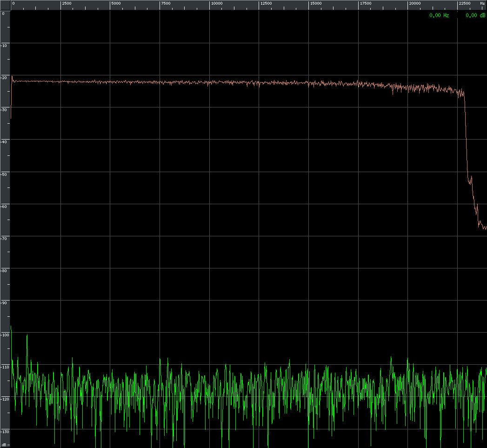Click the 12500 mark on frequency ruler
The width and height of the screenshot is (487, 448).
(x=266, y=3)
